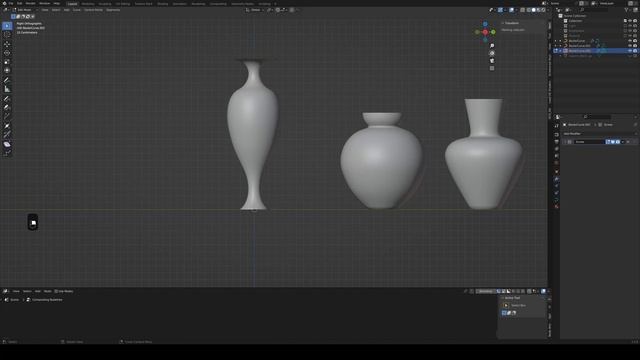Click the Blender logo in the top bar
Viewport: 640px width, 360px height.
pos(4,3)
